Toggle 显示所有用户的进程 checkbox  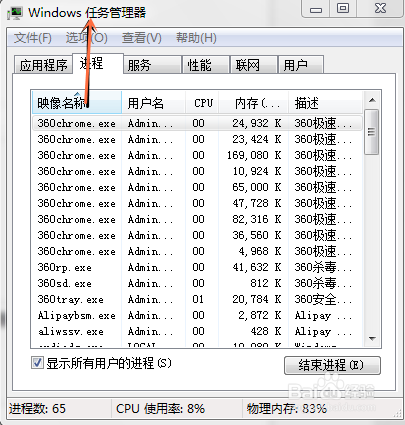pos(37,362)
